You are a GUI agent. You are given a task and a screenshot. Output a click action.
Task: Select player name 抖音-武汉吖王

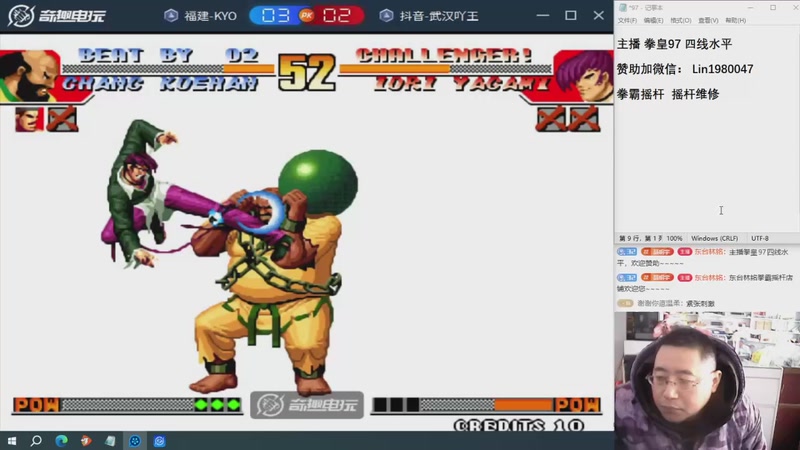(x=439, y=16)
